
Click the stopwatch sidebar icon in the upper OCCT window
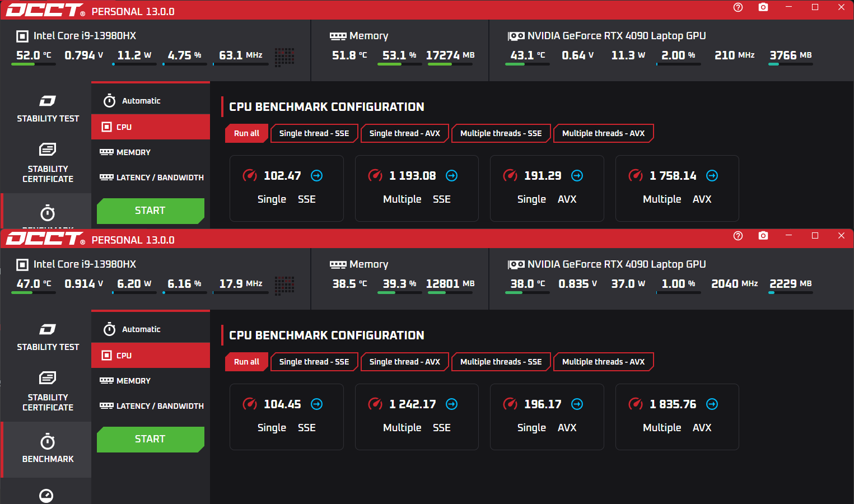[48, 213]
